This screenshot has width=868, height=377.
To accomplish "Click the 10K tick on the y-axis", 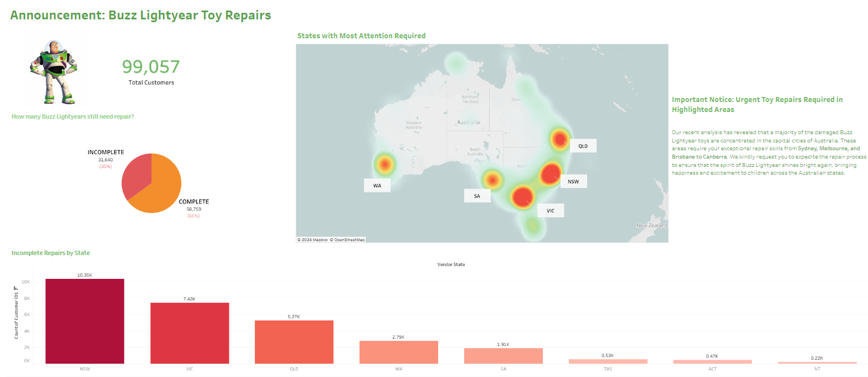I will 26,282.
